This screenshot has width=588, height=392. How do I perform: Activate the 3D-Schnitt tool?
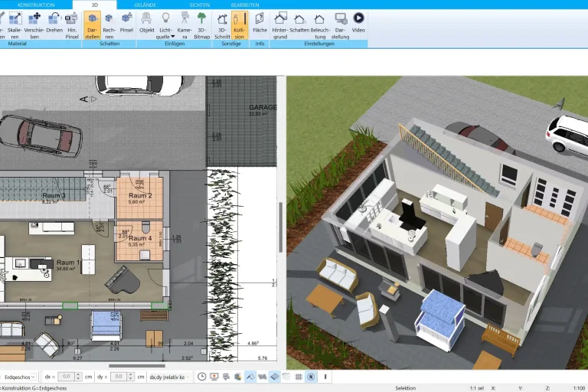pyautogui.click(x=222, y=25)
